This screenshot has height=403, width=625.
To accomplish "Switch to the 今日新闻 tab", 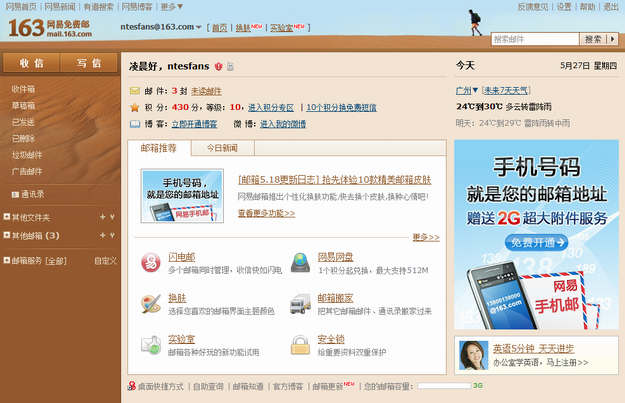I will pyautogui.click(x=222, y=148).
